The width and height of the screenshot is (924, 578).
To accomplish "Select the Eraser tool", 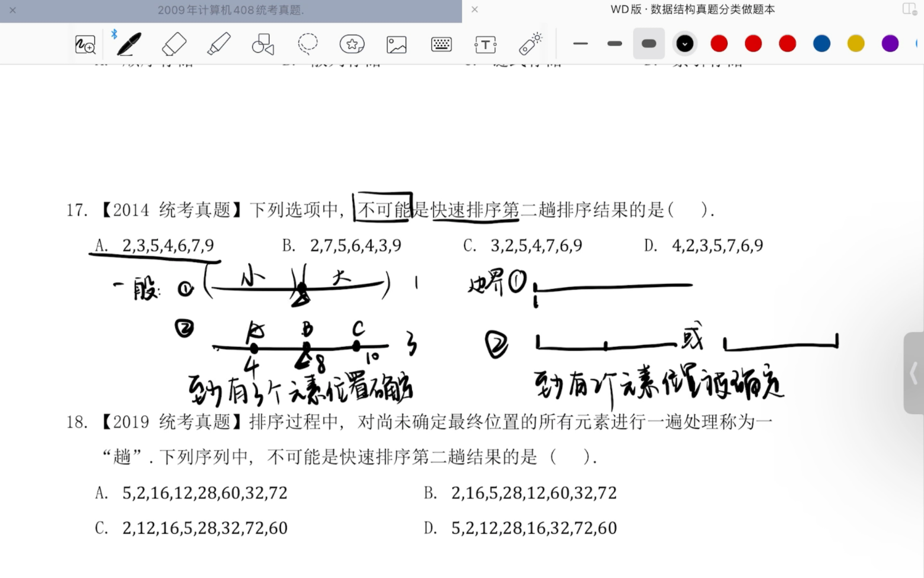I will (174, 44).
